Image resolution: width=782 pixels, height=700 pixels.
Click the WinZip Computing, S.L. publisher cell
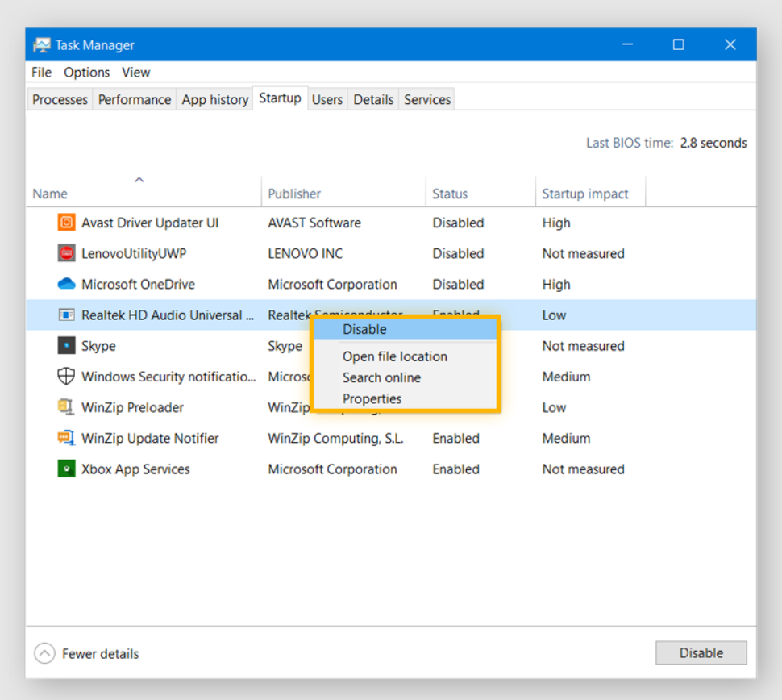[335, 439]
